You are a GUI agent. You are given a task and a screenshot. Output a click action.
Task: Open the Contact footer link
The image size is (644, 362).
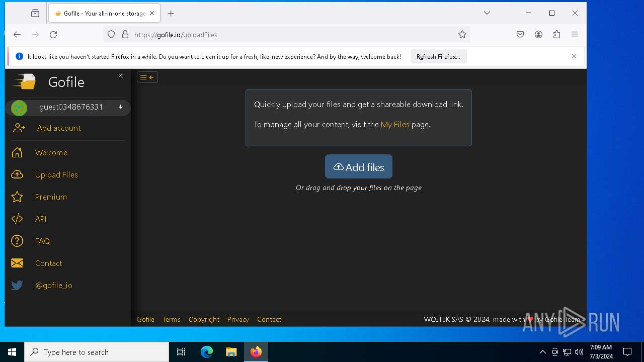pos(269,320)
